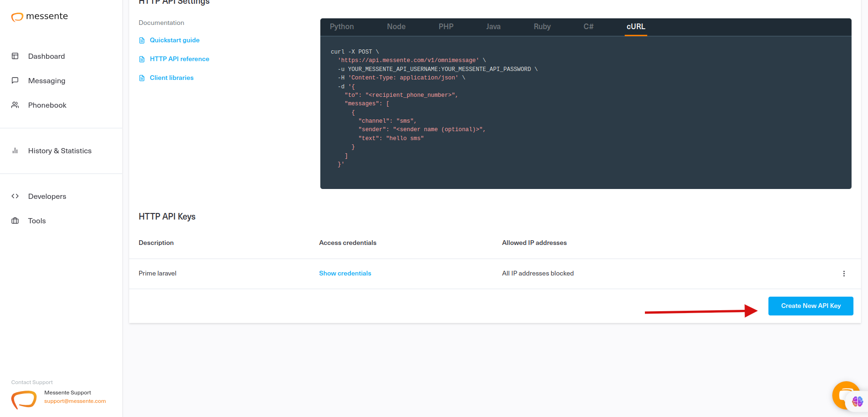Switch to the Ruby code tab

pyautogui.click(x=542, y=27)
